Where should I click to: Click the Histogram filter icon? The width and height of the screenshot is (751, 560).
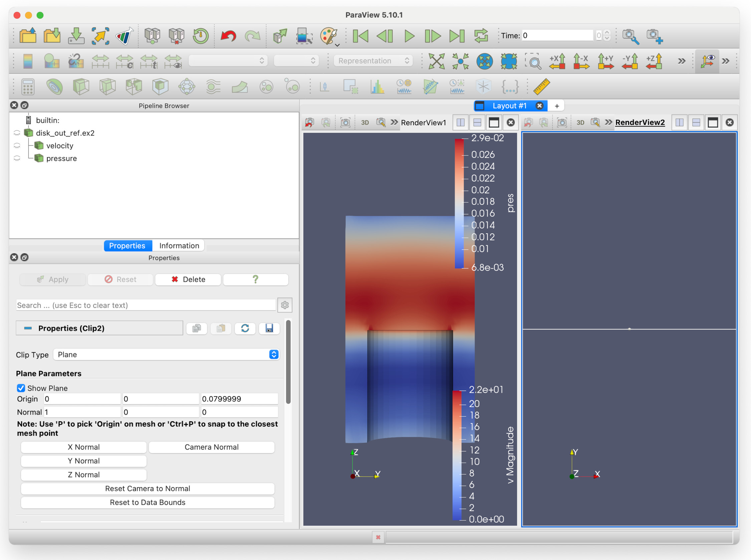[378, 87]
